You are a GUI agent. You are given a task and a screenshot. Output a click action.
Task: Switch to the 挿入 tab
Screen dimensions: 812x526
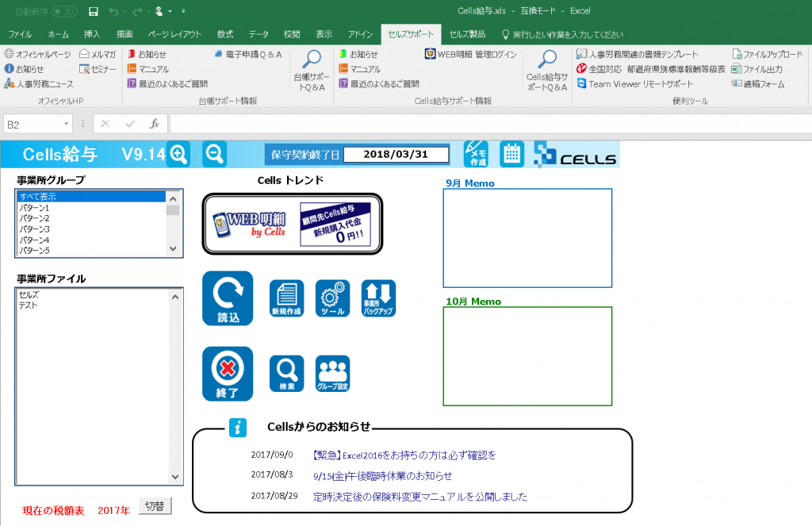click(x=92, y=34)
